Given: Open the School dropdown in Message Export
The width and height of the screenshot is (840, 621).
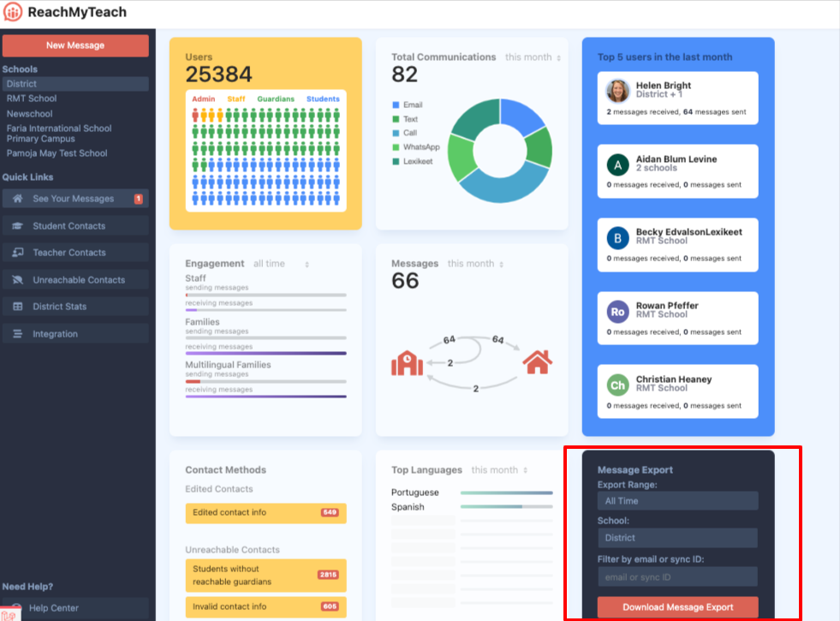Looking at the screenshot, I should [x=676, y=537].
